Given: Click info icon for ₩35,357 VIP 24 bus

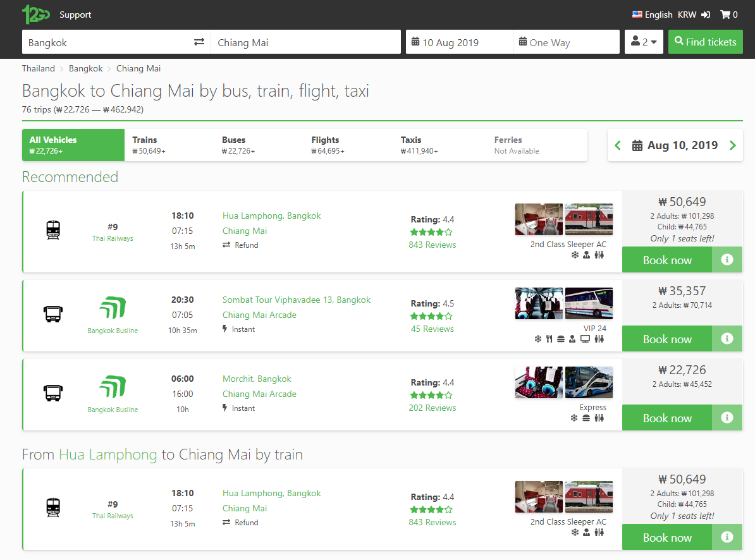Looking at the screenshot, I should coord(727,339).
